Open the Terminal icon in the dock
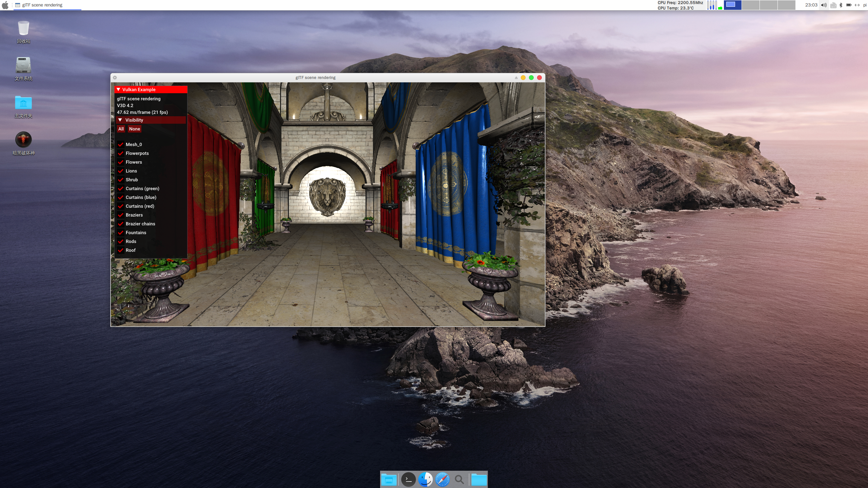This screenshot has width=868, height=488. [408, 480]
